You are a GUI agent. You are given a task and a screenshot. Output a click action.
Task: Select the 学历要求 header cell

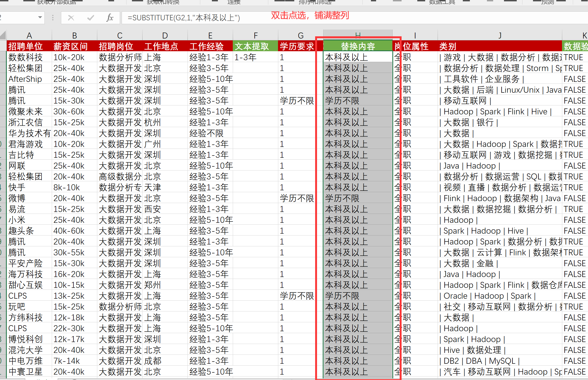coord(297,46)
